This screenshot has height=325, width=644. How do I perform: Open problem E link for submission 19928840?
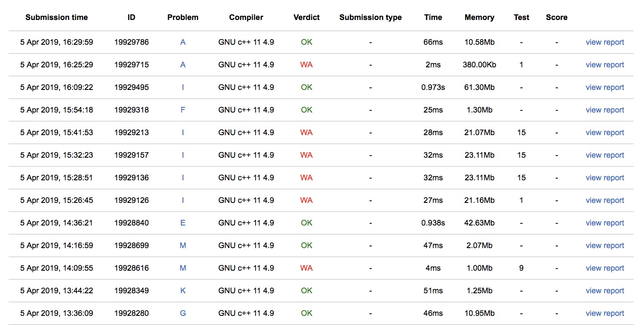(183, 223)
